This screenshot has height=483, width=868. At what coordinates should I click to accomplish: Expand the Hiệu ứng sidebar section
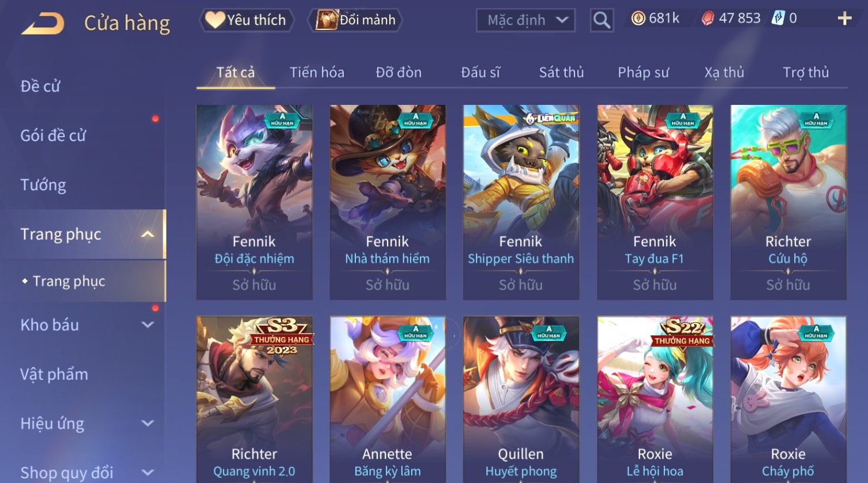pos(148,423)
